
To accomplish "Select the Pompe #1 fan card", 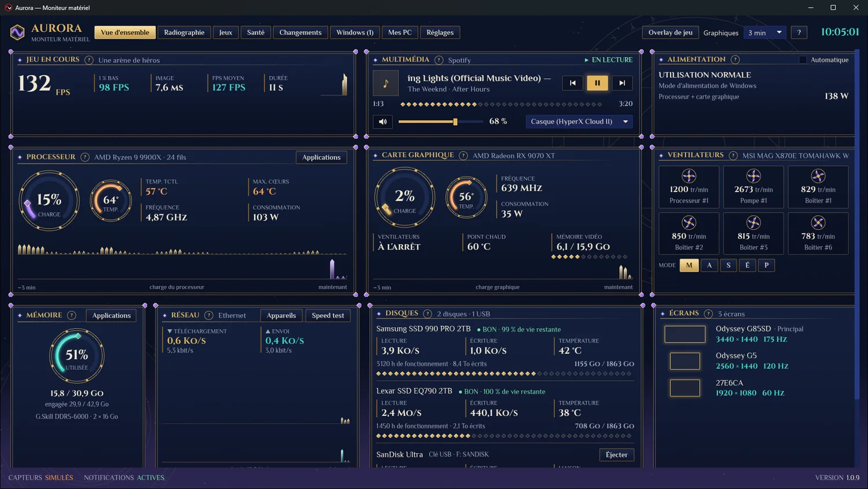I will point(753,187).
